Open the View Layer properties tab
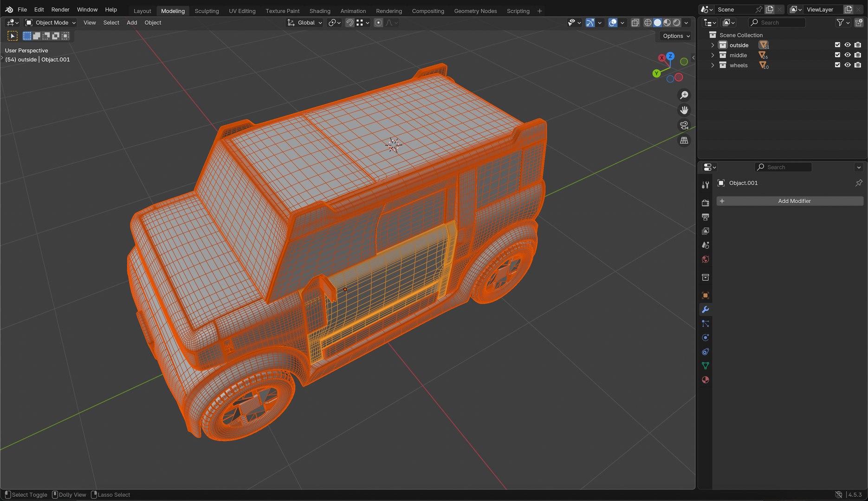Image resolution: width=868 pixels, height=501 pixels. coord(705,231)
